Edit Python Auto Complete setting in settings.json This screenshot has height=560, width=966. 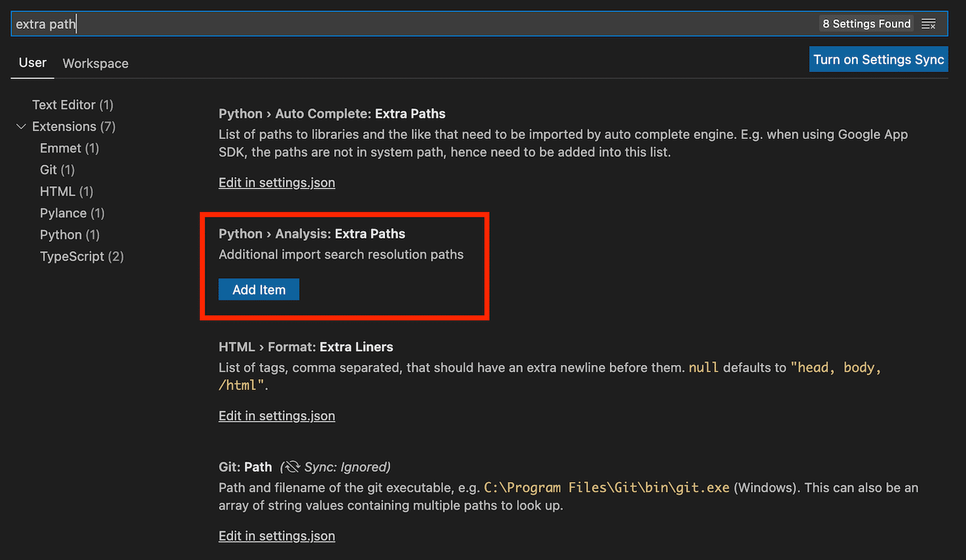[x=277, y=182]
